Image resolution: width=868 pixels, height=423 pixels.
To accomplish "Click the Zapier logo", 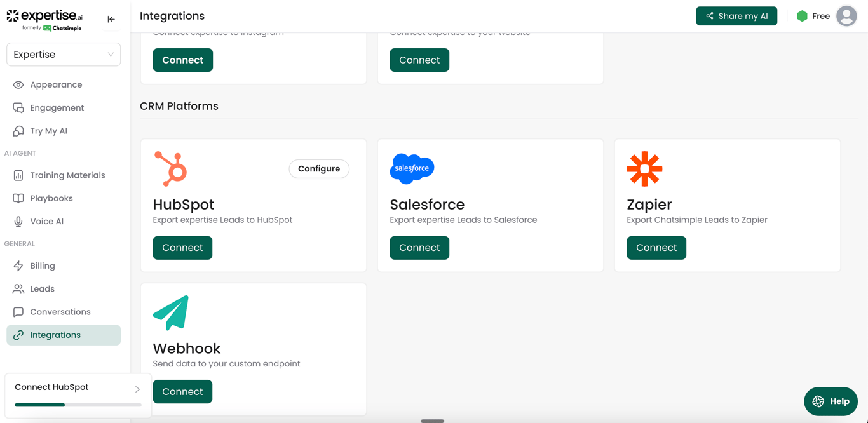I will click(x=644, y=169).
